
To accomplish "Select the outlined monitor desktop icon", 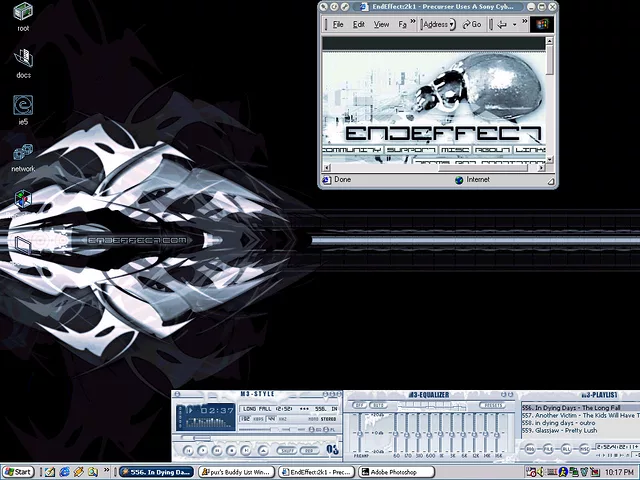I will (x=23, y=245).
